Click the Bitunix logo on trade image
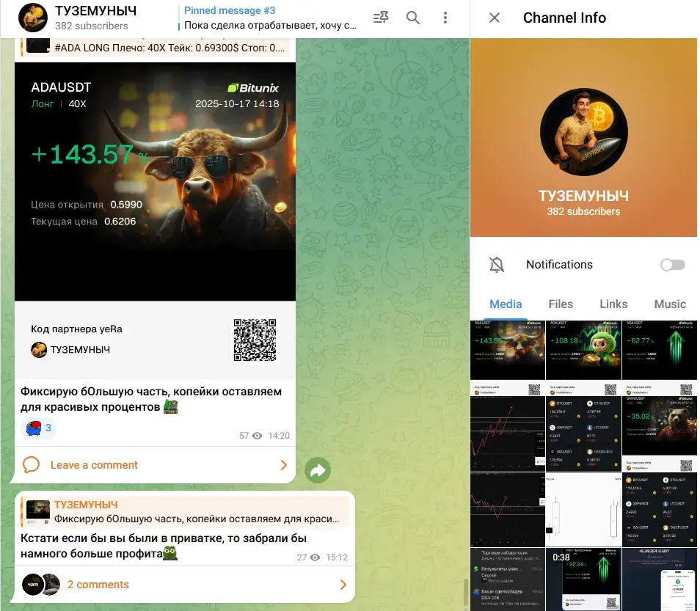700x611 pixels. click(253, 88)
